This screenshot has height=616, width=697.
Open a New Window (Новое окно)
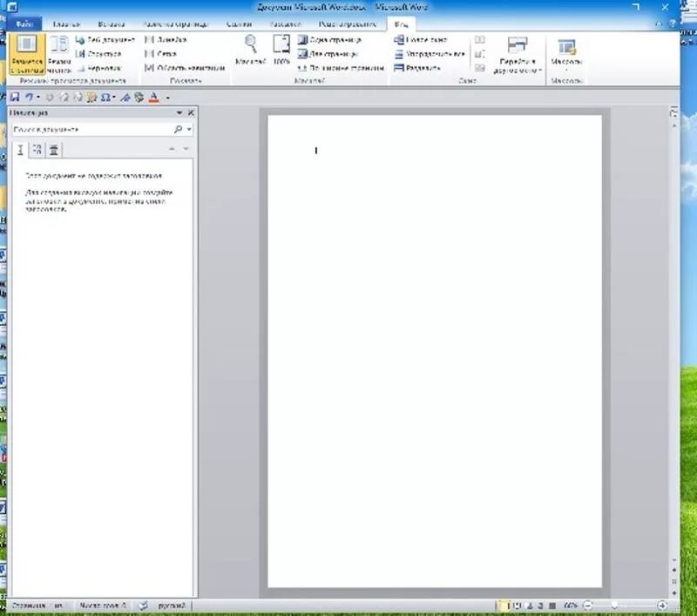click(421, 40)
